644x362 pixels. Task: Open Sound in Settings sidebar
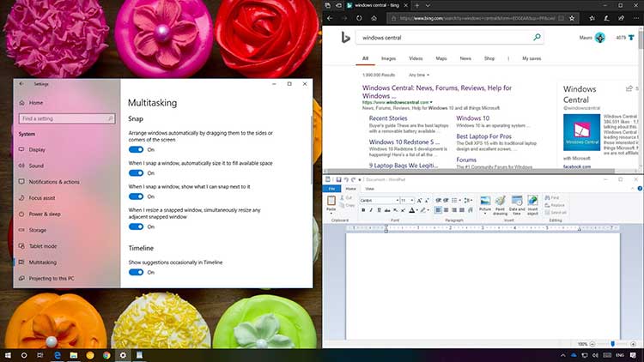click(36, 166)
